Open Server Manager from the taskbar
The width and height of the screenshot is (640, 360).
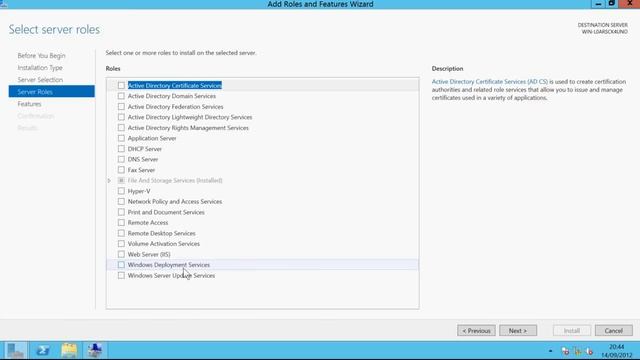16,351
